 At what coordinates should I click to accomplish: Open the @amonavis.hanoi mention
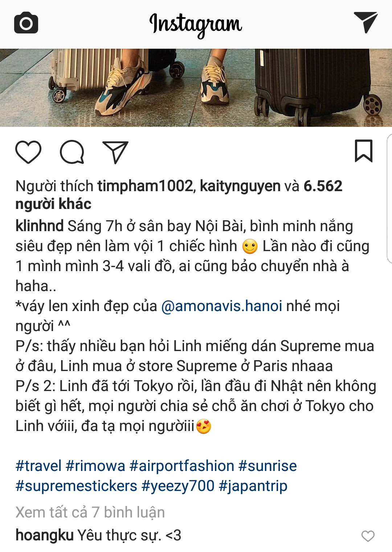[x=222, y=306]
